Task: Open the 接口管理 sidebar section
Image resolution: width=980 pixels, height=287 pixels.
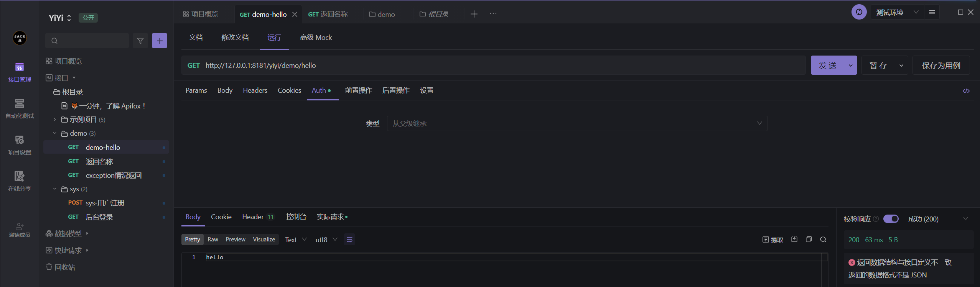Action: [x=20, y=72]
